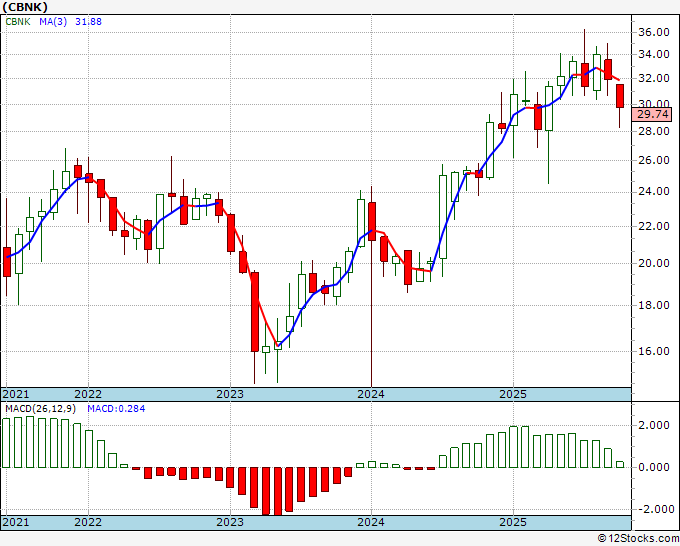Click the 2.000 MACD axis label

click(x=654, y=425)
